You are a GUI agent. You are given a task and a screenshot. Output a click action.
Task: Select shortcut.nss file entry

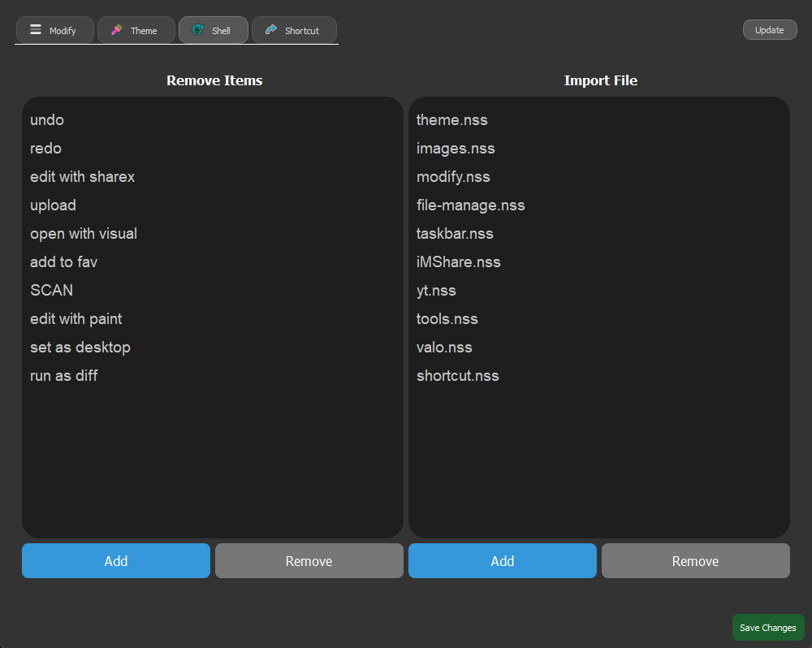599,376
